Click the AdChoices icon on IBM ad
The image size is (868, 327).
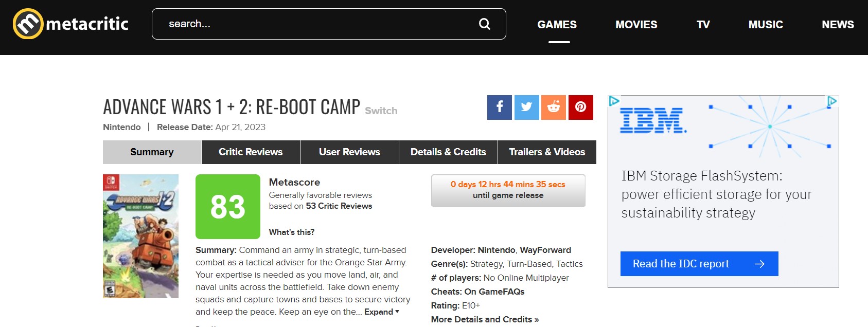pyautogui.click(x=832, y=101)
